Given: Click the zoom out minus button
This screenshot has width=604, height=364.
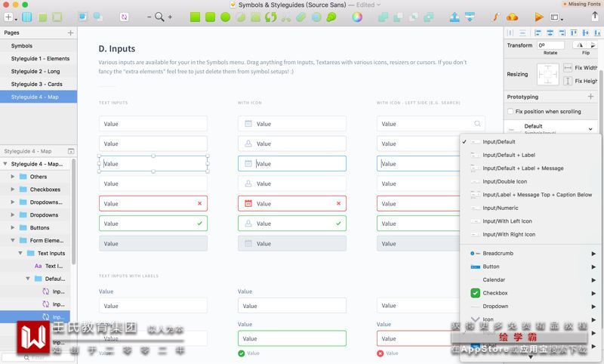Looking at the screenshot, I should [149, 17].
